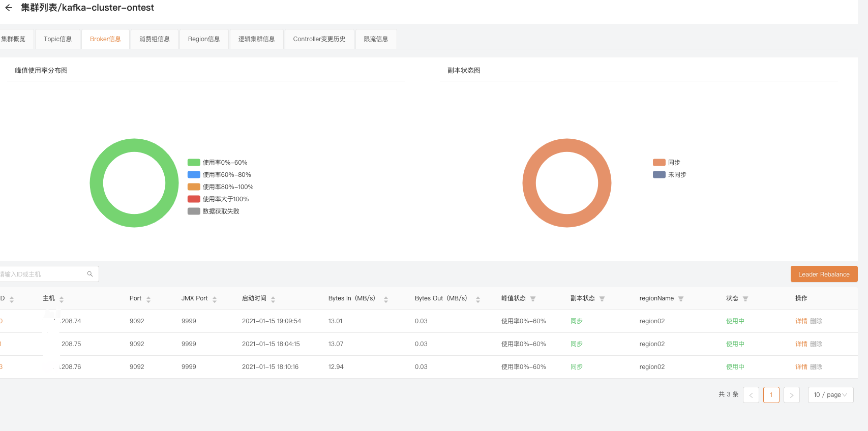Image resolution: width=868 pixels, height=431 pixels.
Task: Sort brokers by Bytes Out column
Action: tap(478, 299)
